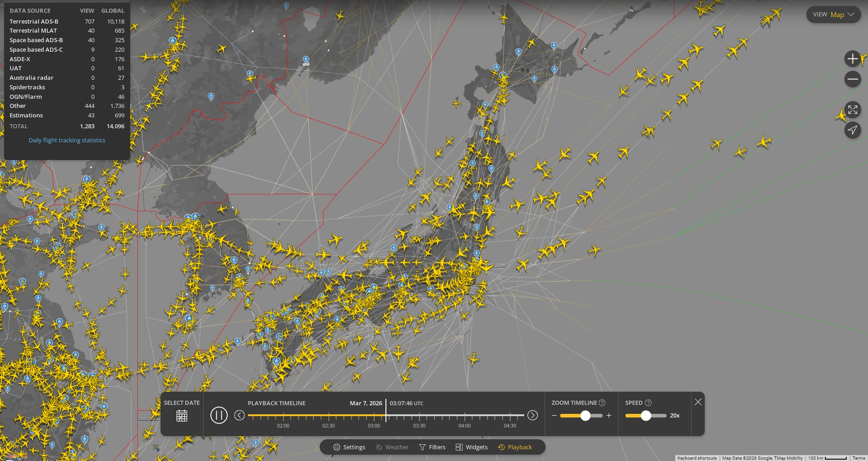The width and height of the screenshot is (868, 461).
Task: Center map on my location arrow
Action: [x=853, y=131]
